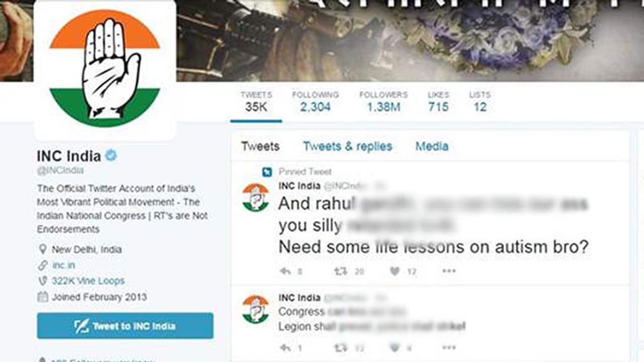This screenshot has width=644, height=362.
Task: Open the more options dots on pinned tweet
Action: (x=449, y=271)
